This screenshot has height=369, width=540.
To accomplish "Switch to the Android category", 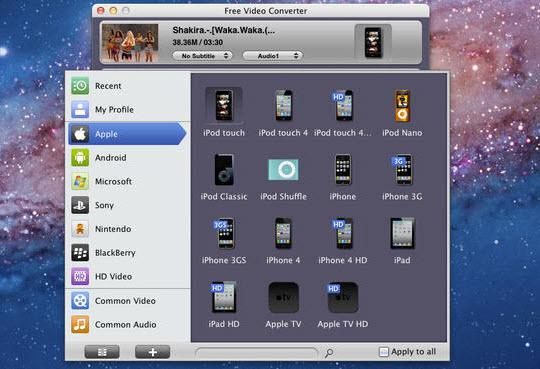I will pyautogui.click(x=128, y=158).
